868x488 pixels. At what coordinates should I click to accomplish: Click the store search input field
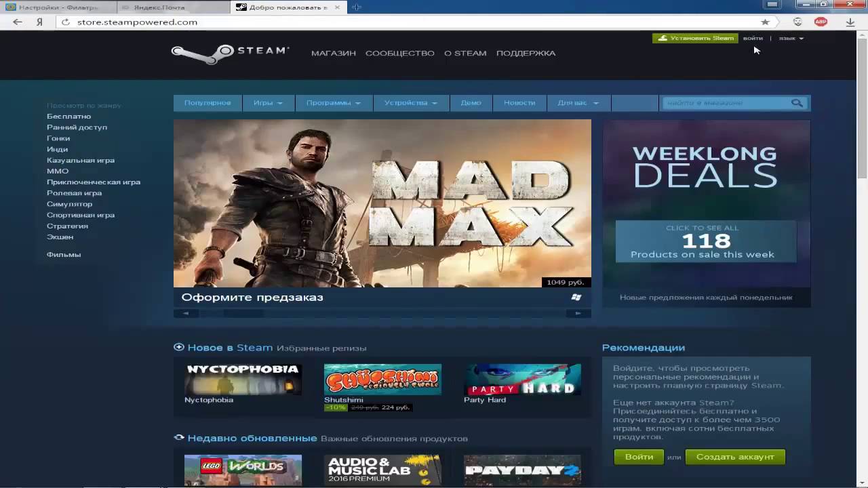[x=726, y=103]
